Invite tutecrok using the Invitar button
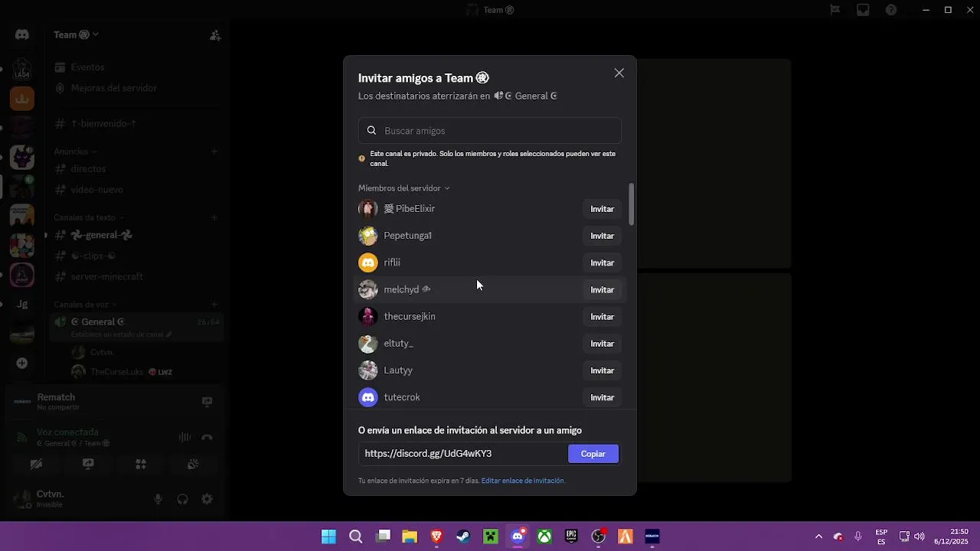 (x=602, y=397)
